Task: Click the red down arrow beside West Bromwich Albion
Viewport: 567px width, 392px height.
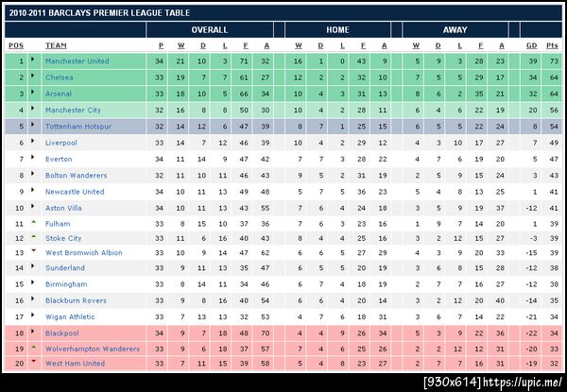Action: [34, 253]
